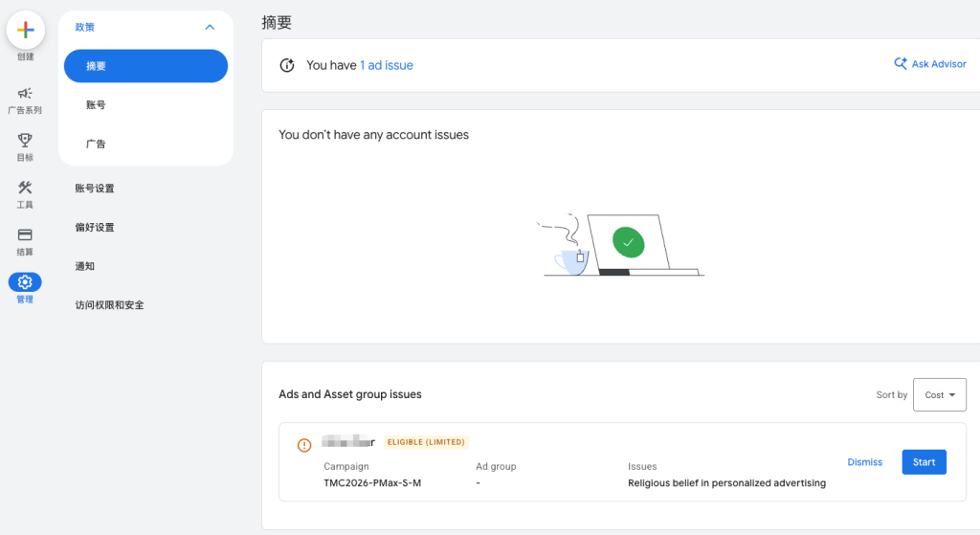The height and width of the screenshot is (535, 980).
Task: Open Campaigns via the megaphone icon
Action: click(25, 94)
